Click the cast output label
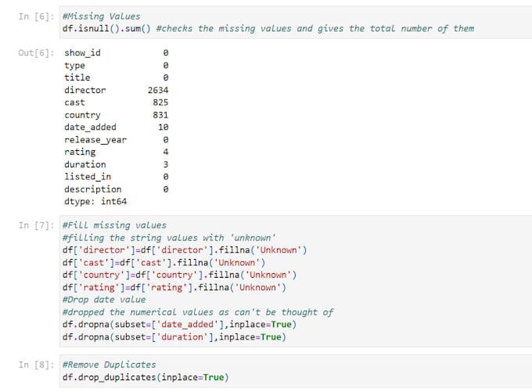This screenshot has width=532, height=392. [x=74, y=102]
